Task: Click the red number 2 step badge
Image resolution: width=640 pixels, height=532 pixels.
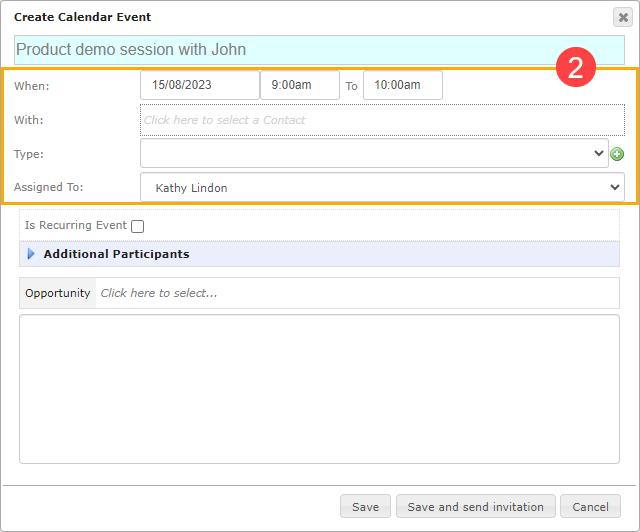Action: tap(576, 67)
